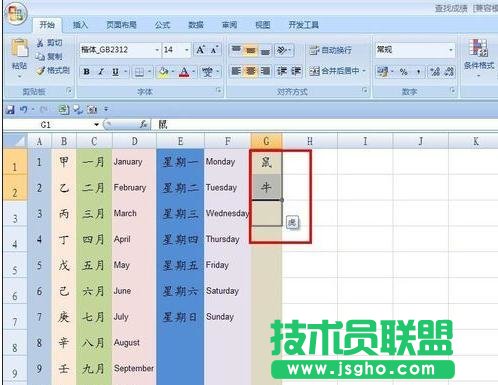498x385 pixels.
Task: Click the Cut (剪切) scissors button
Action: (49, 43)
